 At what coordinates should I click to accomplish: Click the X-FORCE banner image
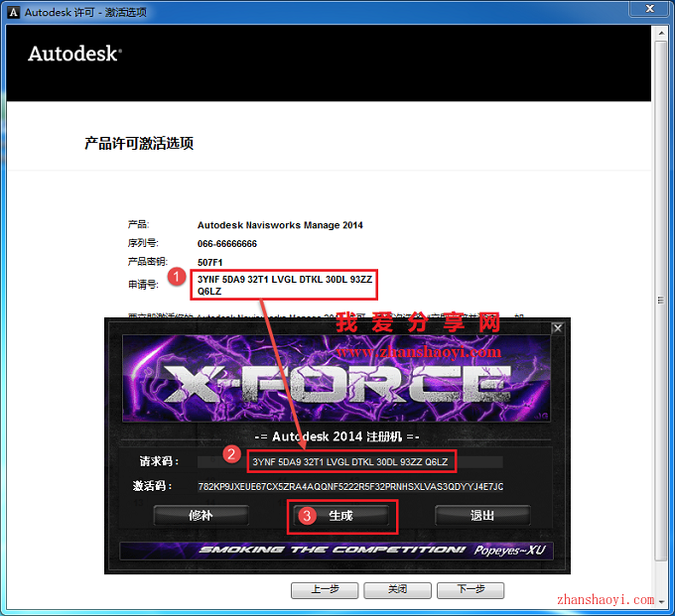[337, 379]
